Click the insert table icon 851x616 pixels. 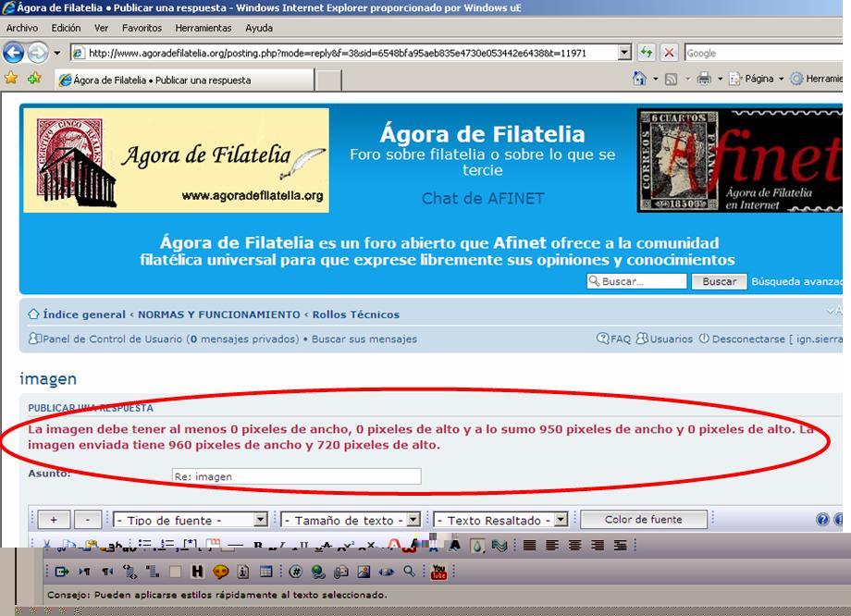coord(266,572)
